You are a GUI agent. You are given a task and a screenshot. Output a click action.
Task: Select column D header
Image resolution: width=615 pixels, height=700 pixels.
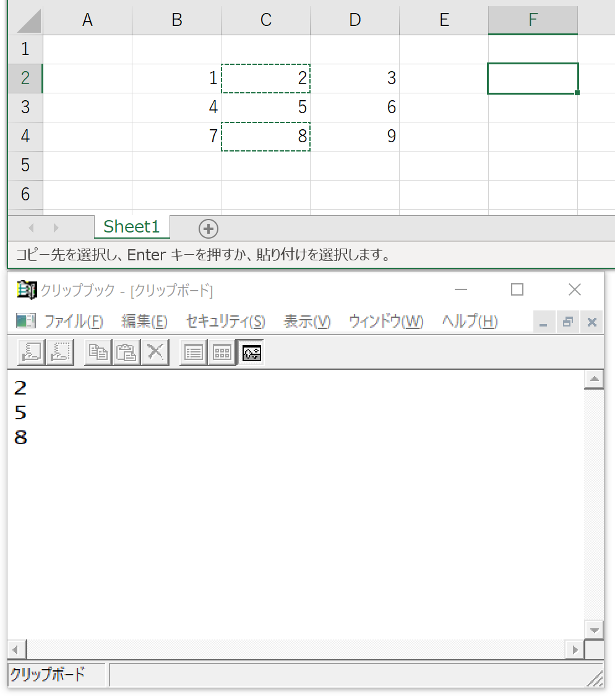(x=355, y=20)
